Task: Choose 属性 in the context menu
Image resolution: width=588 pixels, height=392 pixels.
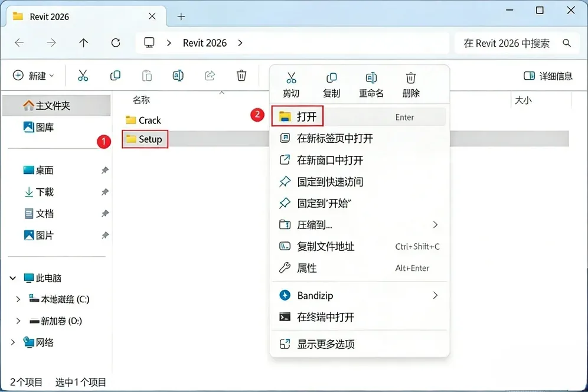Action: pos(359,268)
